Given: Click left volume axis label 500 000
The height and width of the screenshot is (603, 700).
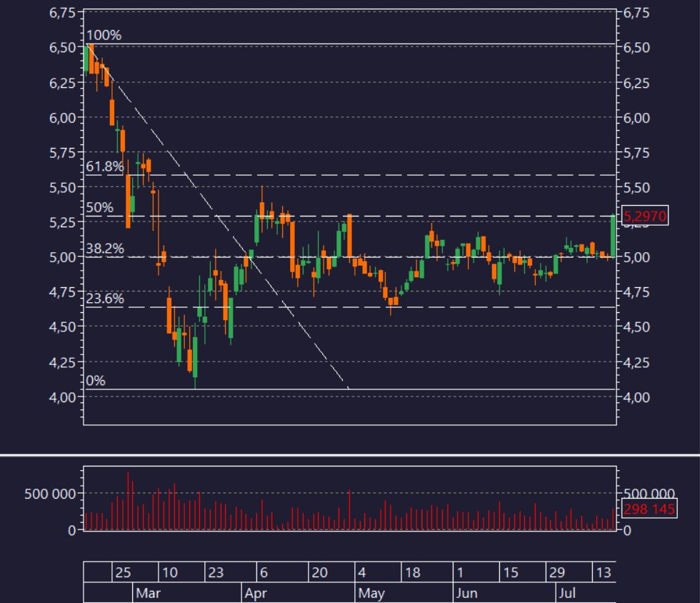Looking at the screenshot, I should (50, 494).
